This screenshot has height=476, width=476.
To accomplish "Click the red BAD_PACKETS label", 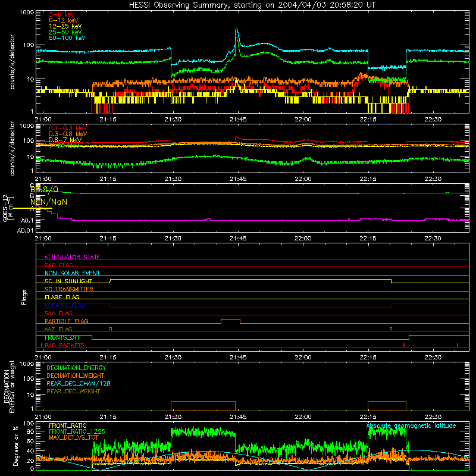I will pyautogui.click(x=65, y=345).
